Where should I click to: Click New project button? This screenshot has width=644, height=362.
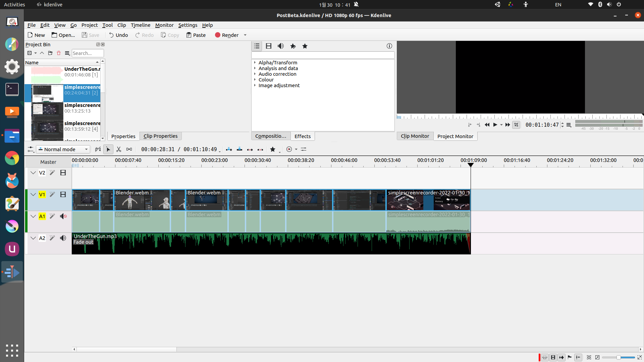pyautogui.click(x=36, y=35)
